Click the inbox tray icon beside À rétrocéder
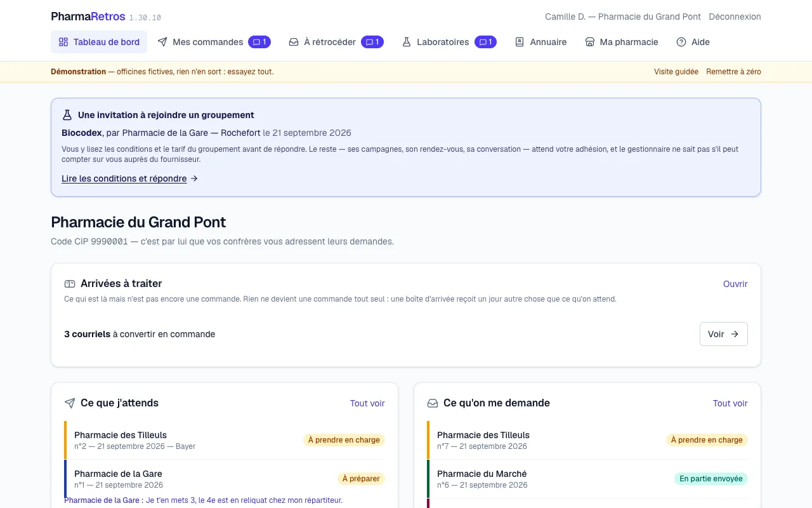812x508 pixels. 294,42
